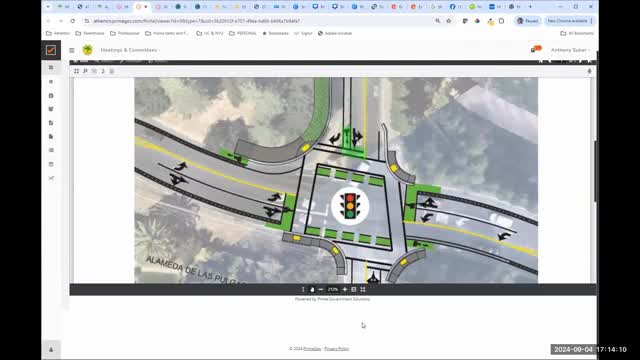Open the tab search dropdown arrow
This screenshot has height=360, width=640.
(48, 7)
